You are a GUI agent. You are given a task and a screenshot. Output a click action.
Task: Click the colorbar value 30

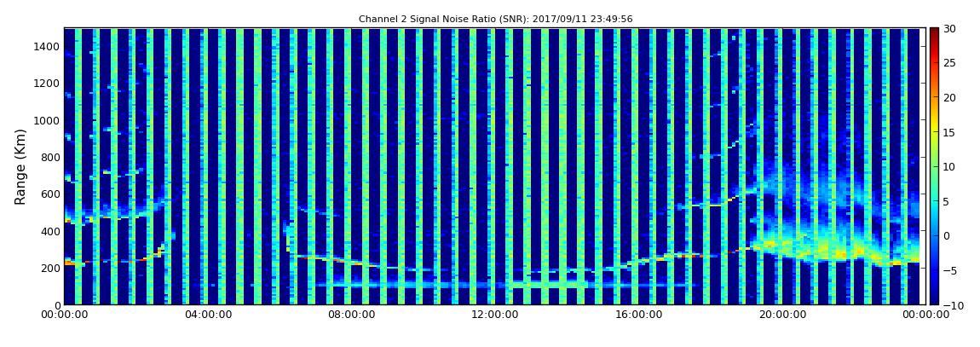(x=949, y=29)
